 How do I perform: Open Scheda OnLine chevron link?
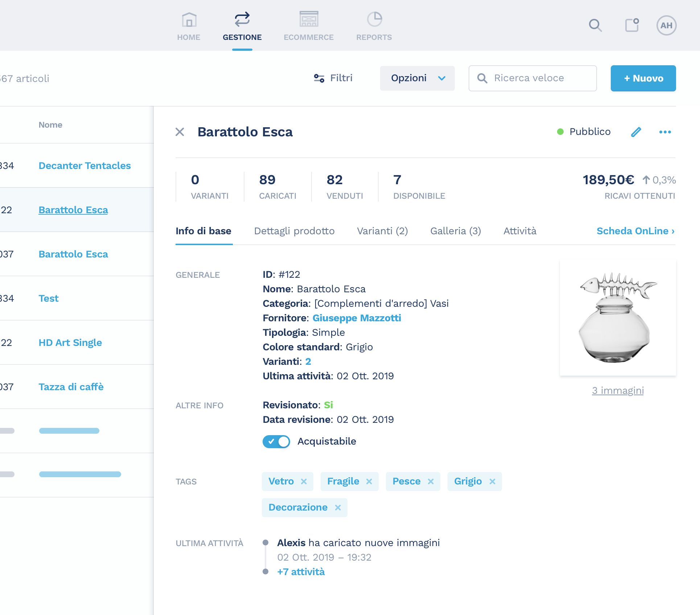pos(635,231)
